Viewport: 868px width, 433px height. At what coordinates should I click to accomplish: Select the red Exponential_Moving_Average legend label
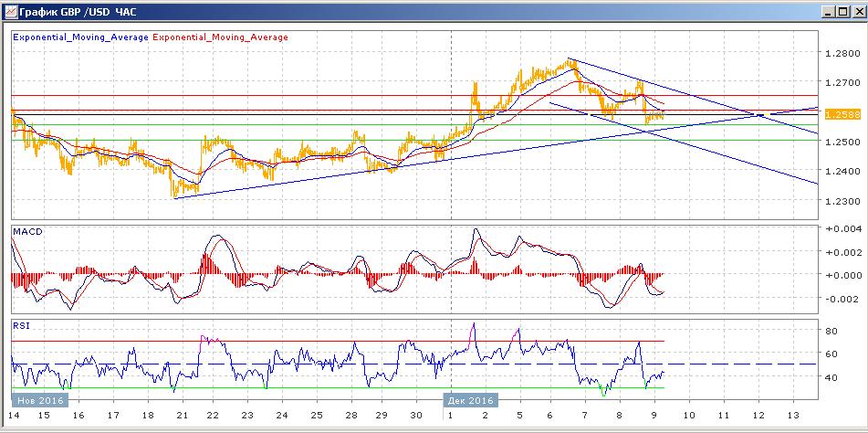click(219, 37)
